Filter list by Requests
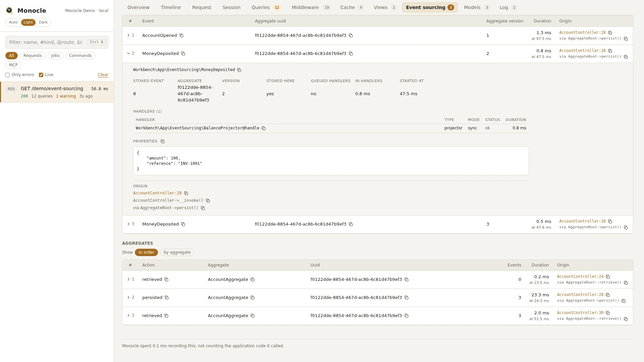This screenshot has width=644, height=362. pos(33,56)
